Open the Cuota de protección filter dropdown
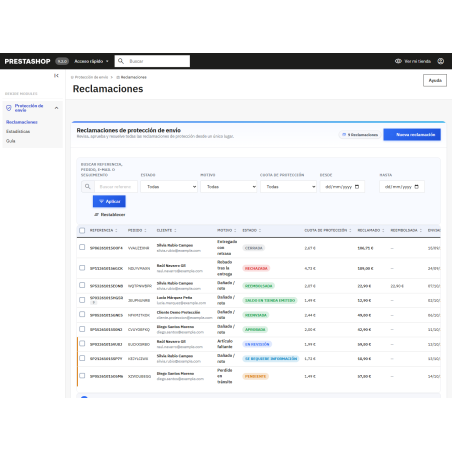The image size is (452, 452). click(x=288, y=187)
